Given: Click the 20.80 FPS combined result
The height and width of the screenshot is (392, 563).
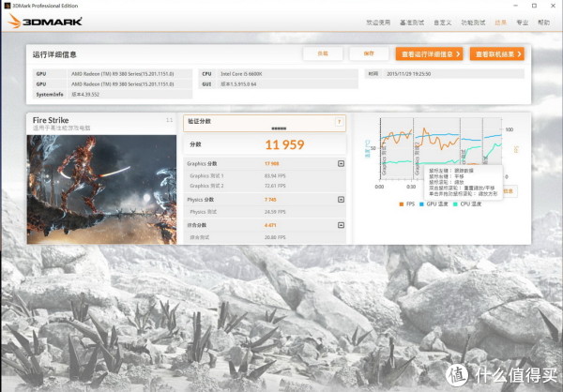Looking at the screenshot, I should (275, 237).
